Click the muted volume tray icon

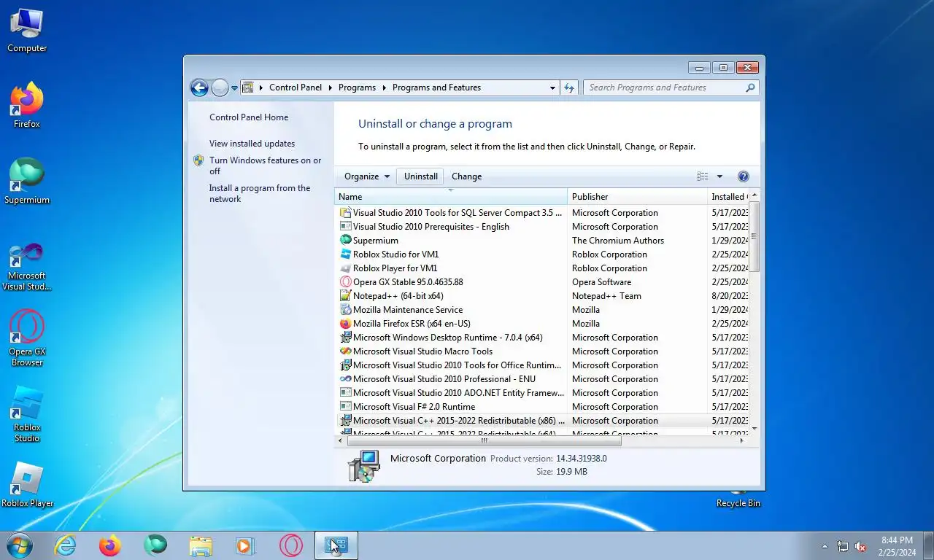tap(860, 546)
